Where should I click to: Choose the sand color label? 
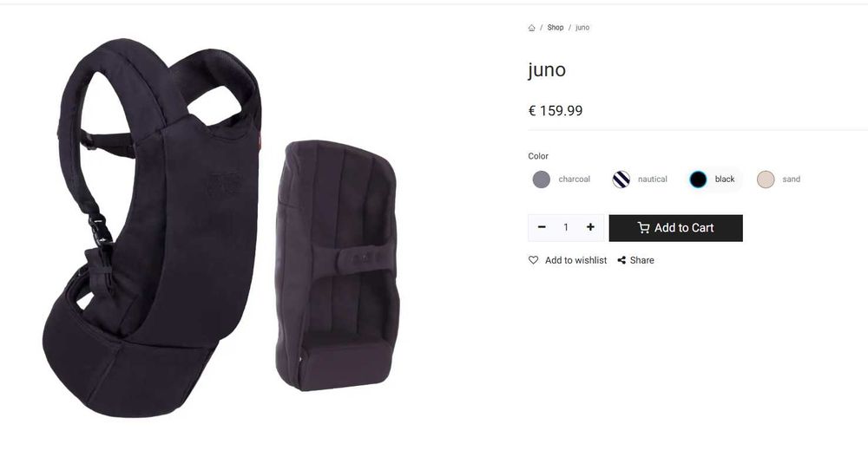791,180
